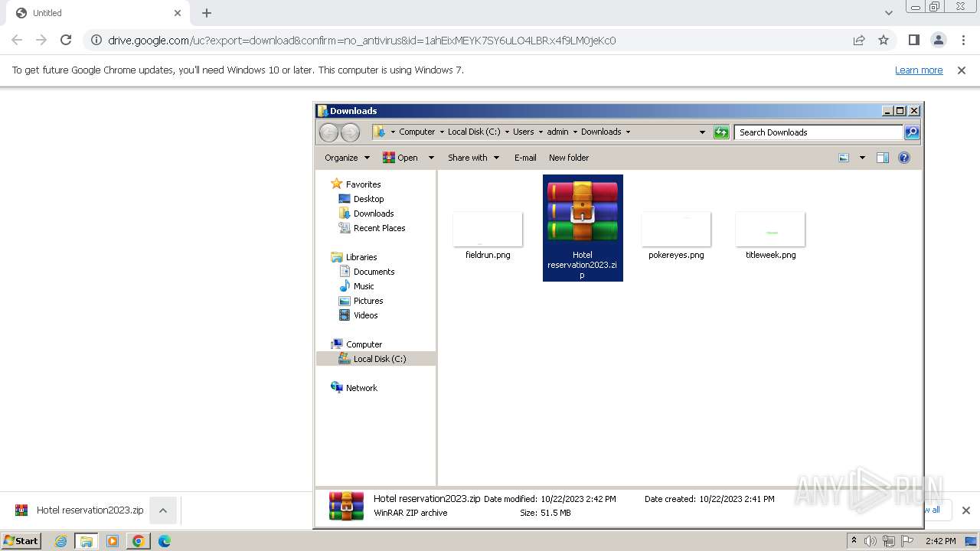Screen dimensions: 980x551
Task: Open volume control in system tray
Action: (x=871, y=541)
